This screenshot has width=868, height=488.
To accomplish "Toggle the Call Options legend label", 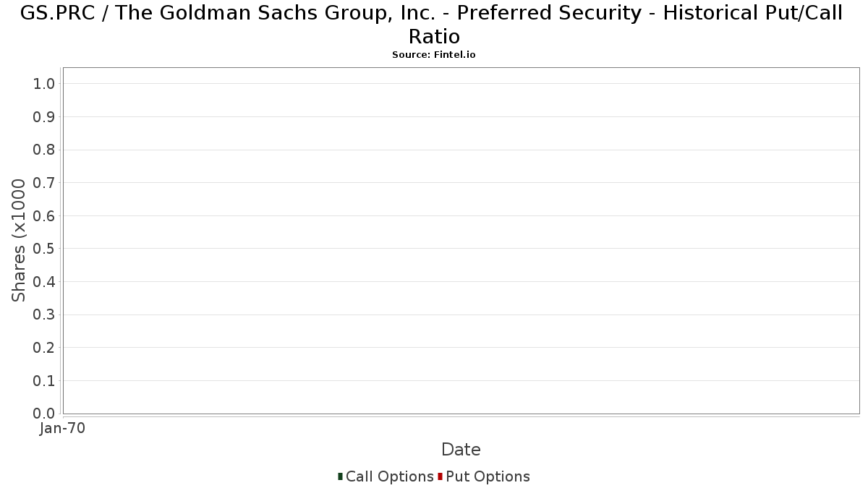I will [x=389, y=476].
